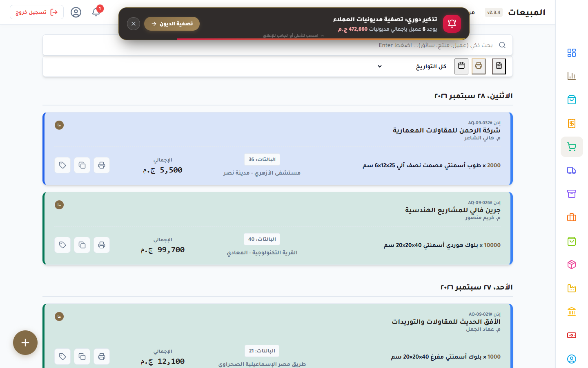Image resolution: width=588 pixels, height=368 pixels.
Task: Print order AQ-09-032
Action: coord(102,165)
